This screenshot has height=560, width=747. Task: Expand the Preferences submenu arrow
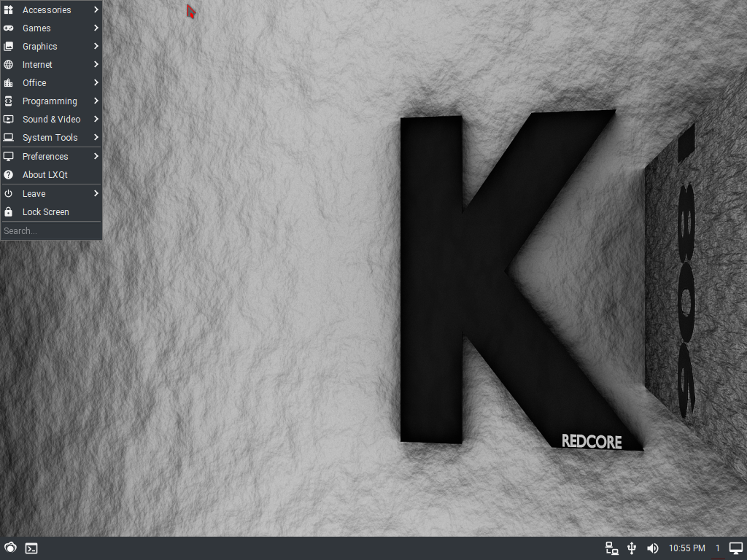click(x=96, y=156)
